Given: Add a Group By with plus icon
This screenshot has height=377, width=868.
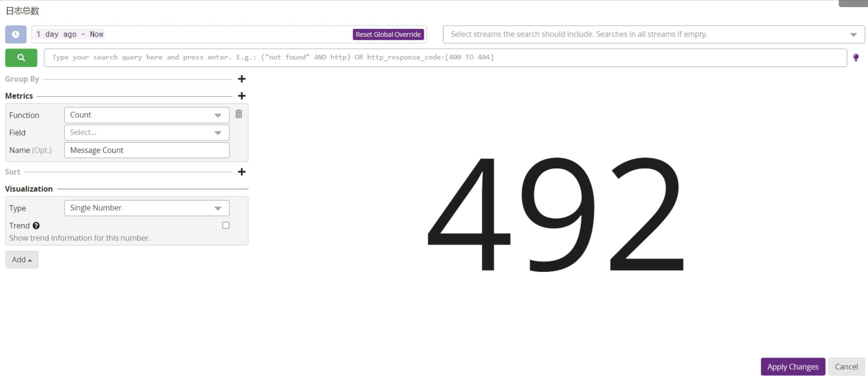Looking at the screenshot, I should pos(242,79).
